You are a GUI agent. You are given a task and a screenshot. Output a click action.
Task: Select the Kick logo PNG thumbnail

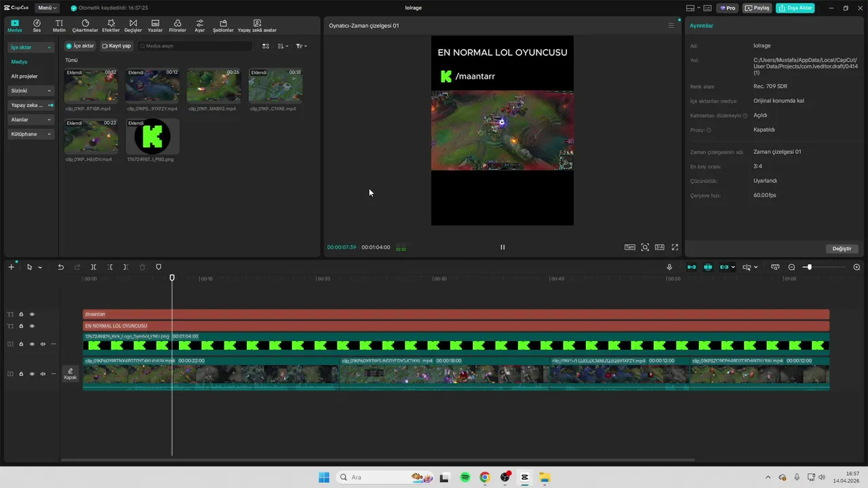pyautogui.click(x=153, y=137)
